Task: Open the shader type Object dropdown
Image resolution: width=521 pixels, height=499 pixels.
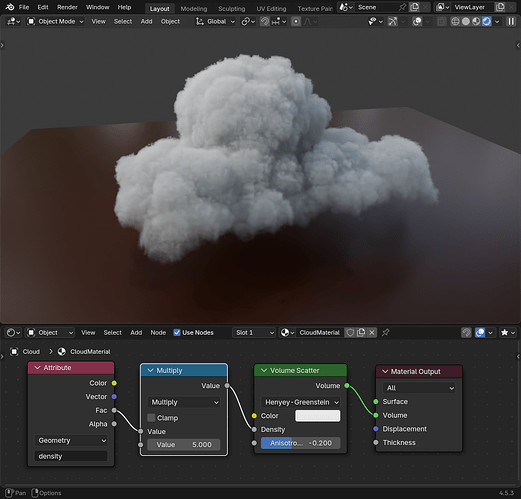Action: pyautogui.click(x=50, y=332)
